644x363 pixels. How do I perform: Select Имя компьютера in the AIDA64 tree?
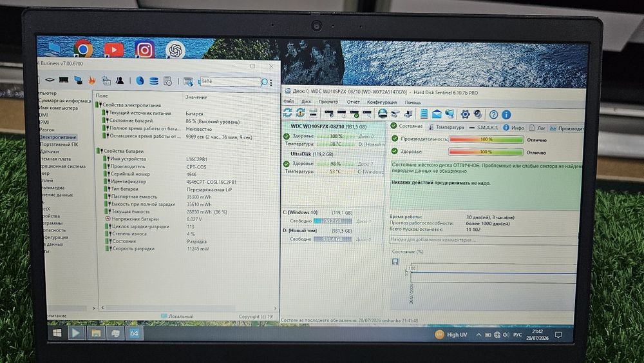58,108
